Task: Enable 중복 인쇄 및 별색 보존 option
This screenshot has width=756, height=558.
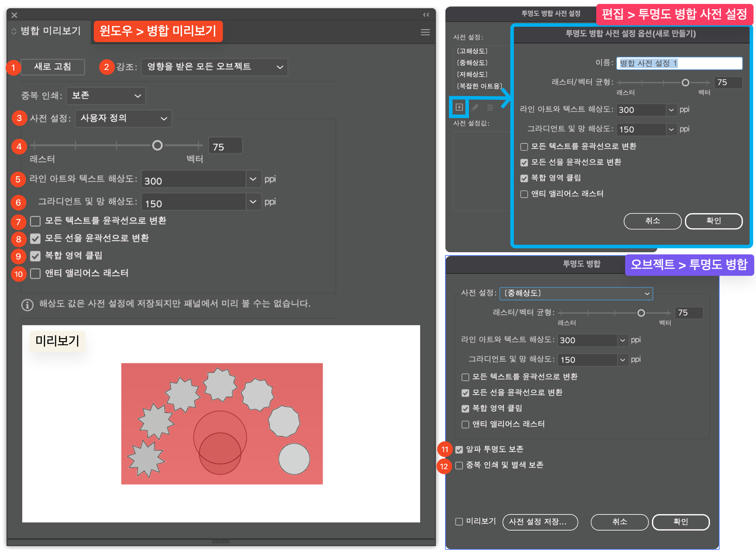Action: point(459,465)
